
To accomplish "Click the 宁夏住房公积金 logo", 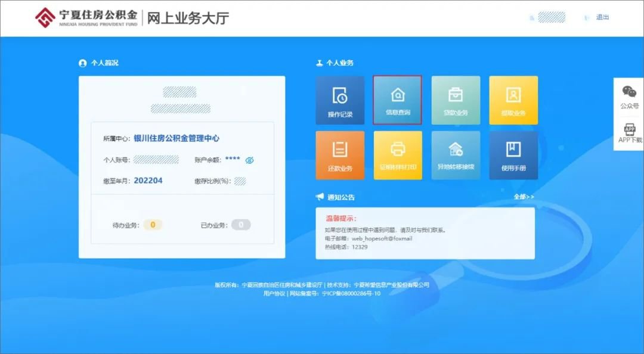I will [x=86, y=17].
